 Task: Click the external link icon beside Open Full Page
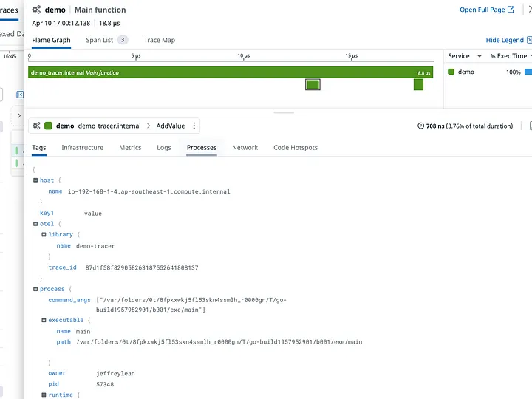tap(511, 10)
